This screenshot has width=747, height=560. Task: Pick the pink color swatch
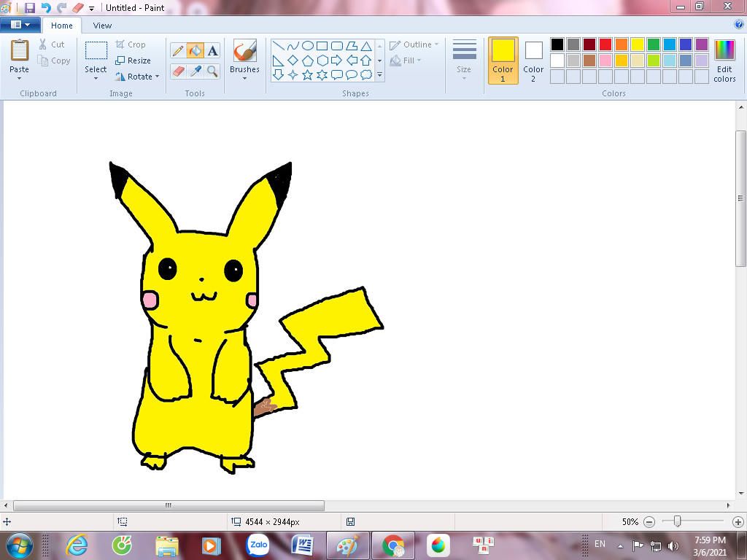(x=605, y=61)
